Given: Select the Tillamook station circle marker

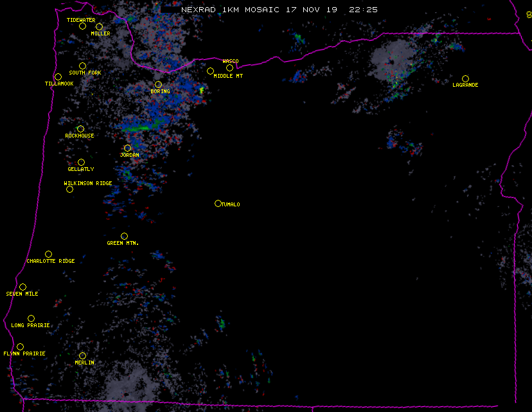Looking at the screenshot, I should click(58, 77).
